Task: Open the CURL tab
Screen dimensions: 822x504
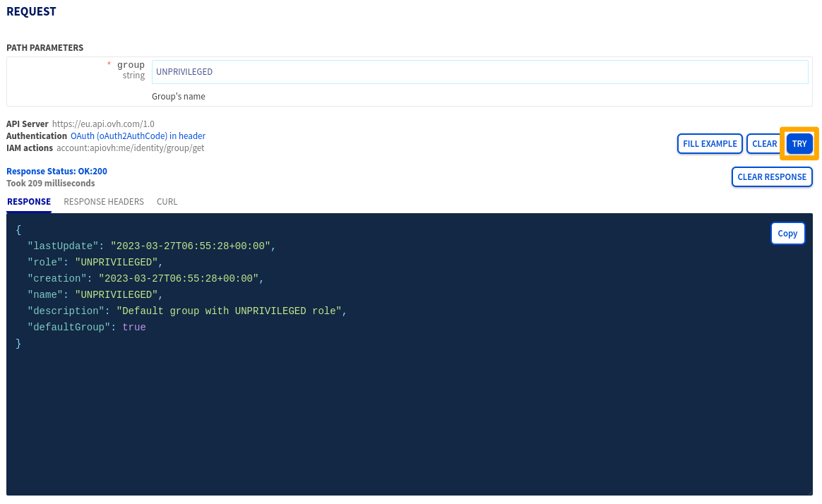Action: pyautogui.click(x=167, y=202)
